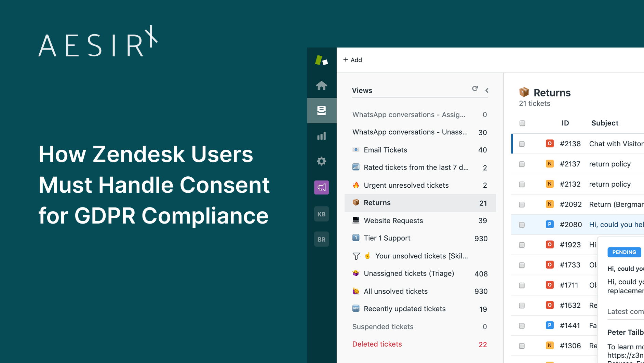The image size is (644, 363).
Task: Check the box for ticket #2138
Action: point(522,144)
